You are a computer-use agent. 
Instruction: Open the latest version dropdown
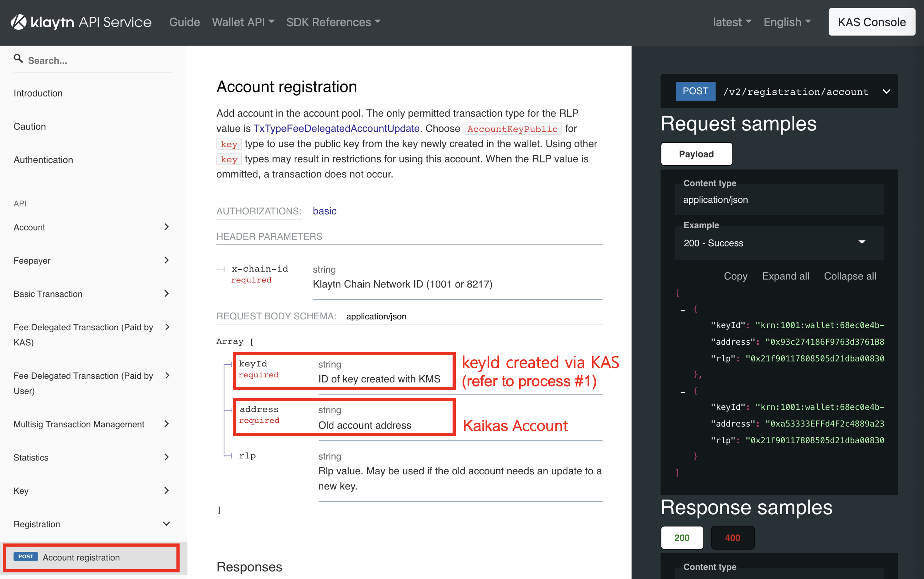(x=732, y=22)
